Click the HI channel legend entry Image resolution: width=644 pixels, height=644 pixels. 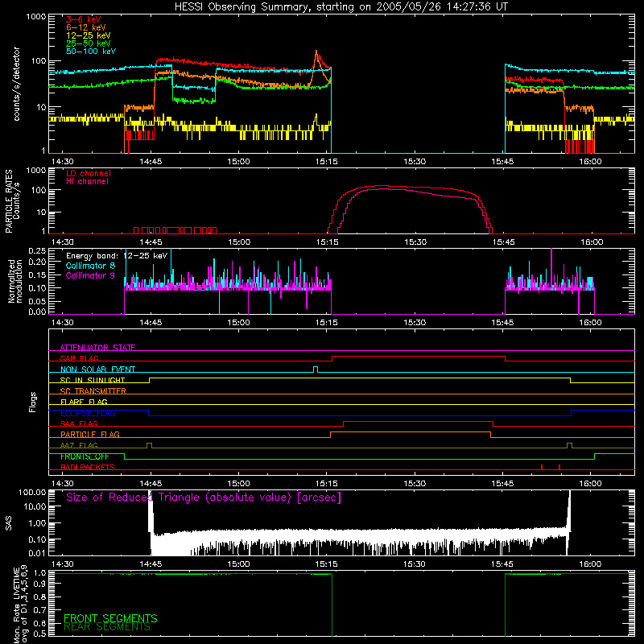pyautogui.click(x=87, y=182)
